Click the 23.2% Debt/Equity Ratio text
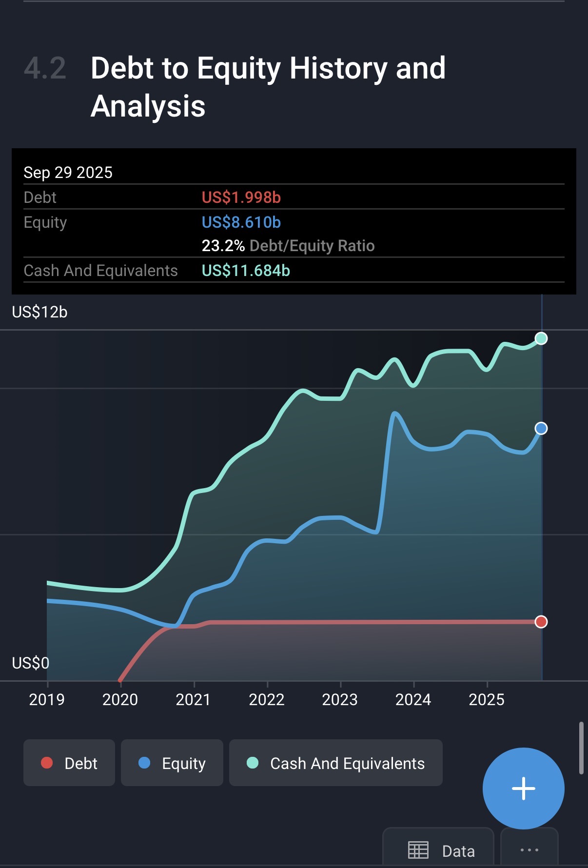The height and width of the screenshot is (868, 588). pyautogui.click(x=288, y=245)
